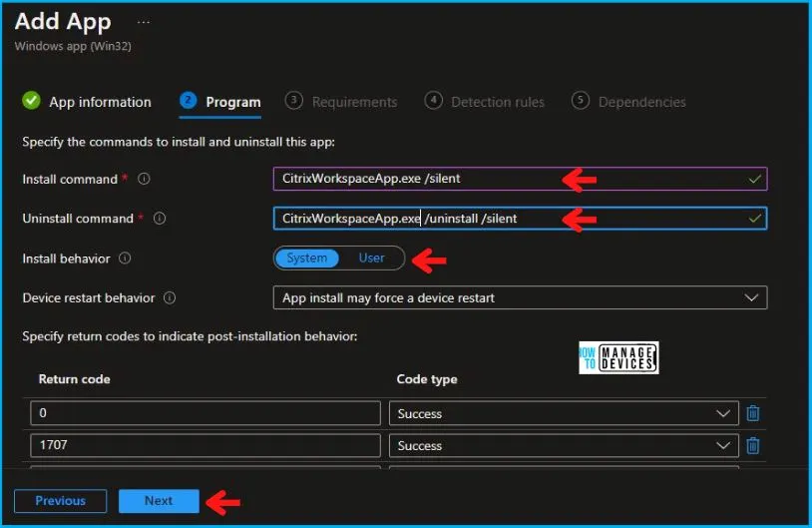Click the Next button
The image size is (812, 528).
[x=159, y=501]
